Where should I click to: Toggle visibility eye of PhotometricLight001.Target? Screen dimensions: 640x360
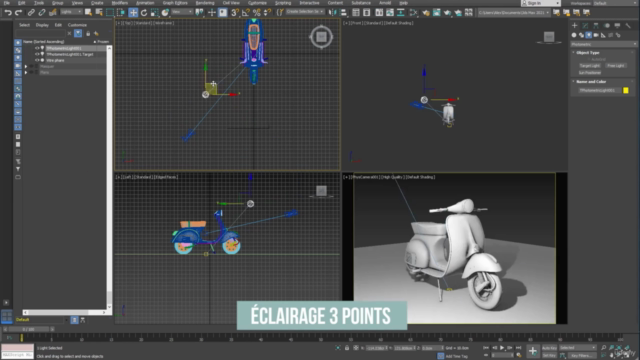(x=37, y=54)
